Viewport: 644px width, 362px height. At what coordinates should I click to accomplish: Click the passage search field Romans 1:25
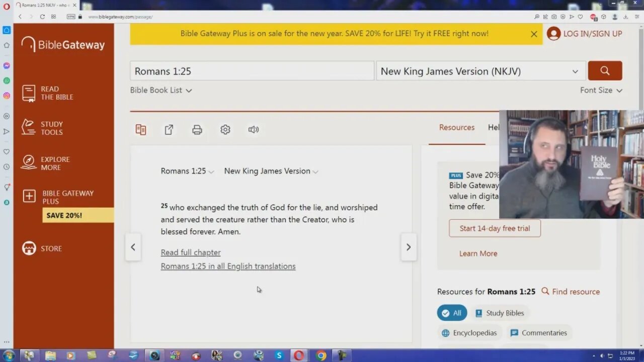(x=252, y=71)
